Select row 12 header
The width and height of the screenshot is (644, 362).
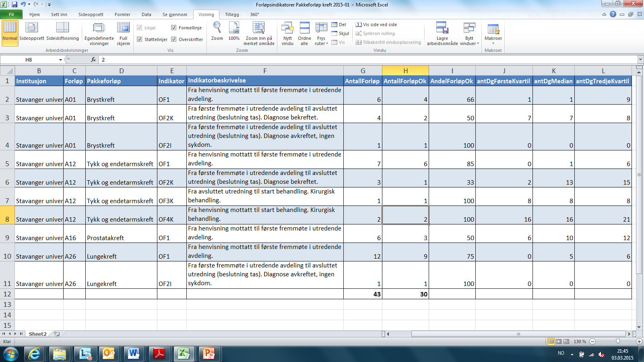point(7,294)
